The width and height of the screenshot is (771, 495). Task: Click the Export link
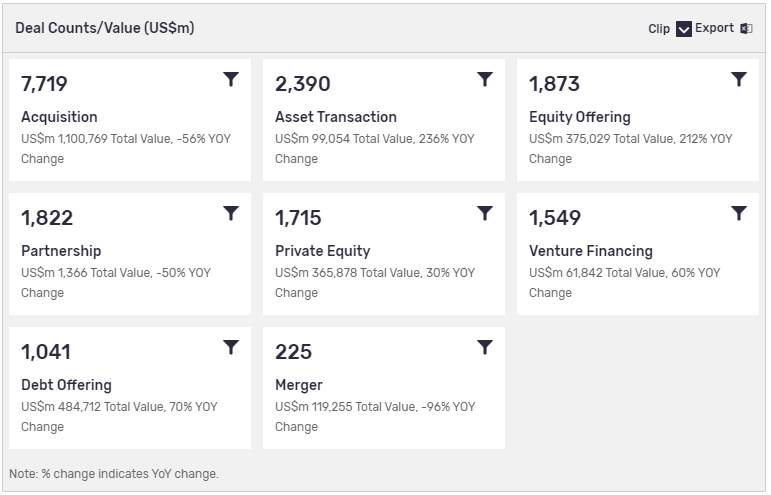[x=714, y=28]
